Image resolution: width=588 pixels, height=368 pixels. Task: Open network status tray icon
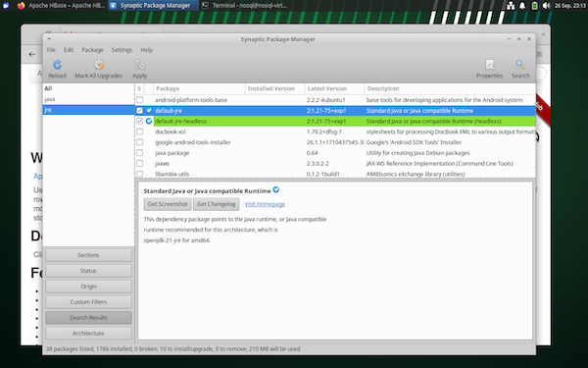coord(511,6)
